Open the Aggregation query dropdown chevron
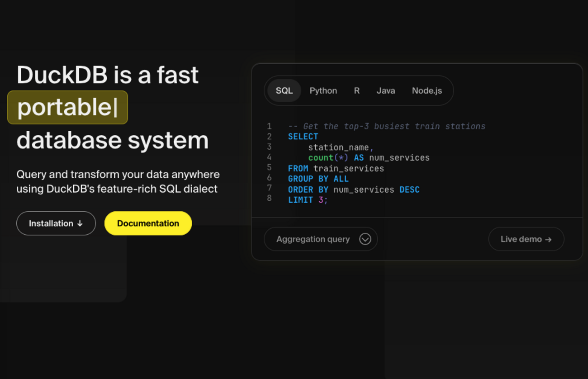Viewport: 588px width, 379px height. pos(365,239)
